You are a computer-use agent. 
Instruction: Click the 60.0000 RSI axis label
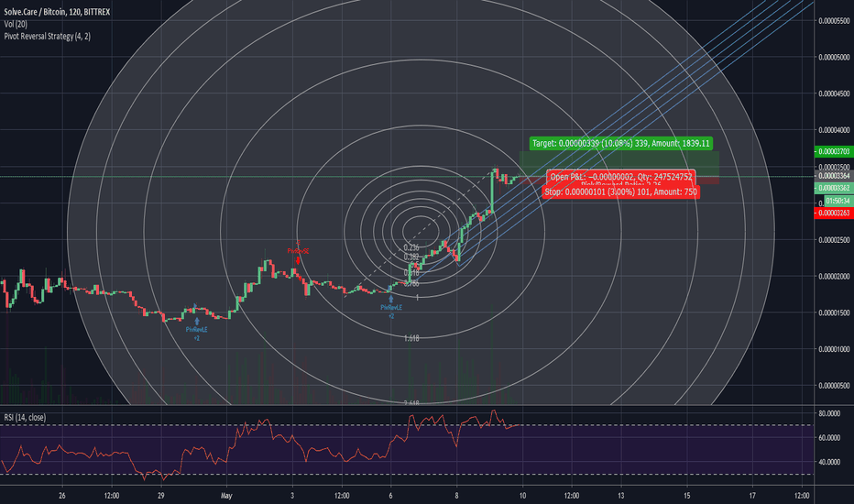click(x=829, y=437)
